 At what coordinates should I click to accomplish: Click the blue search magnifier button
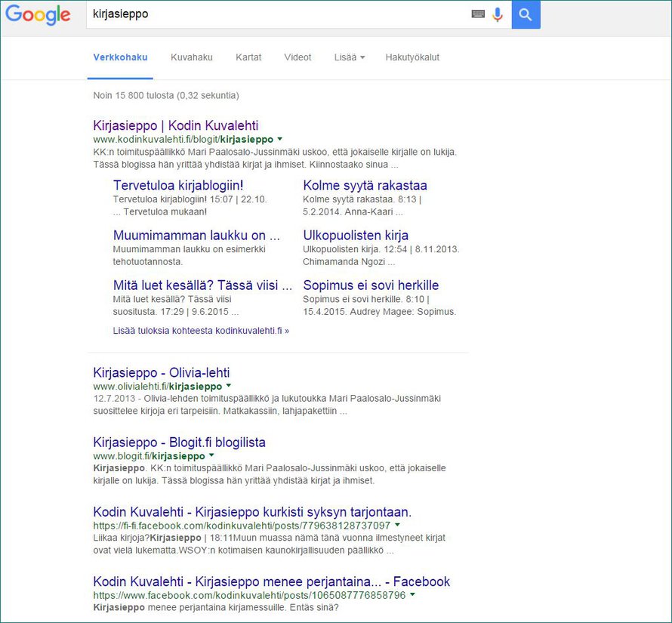[x=526, y=14]
